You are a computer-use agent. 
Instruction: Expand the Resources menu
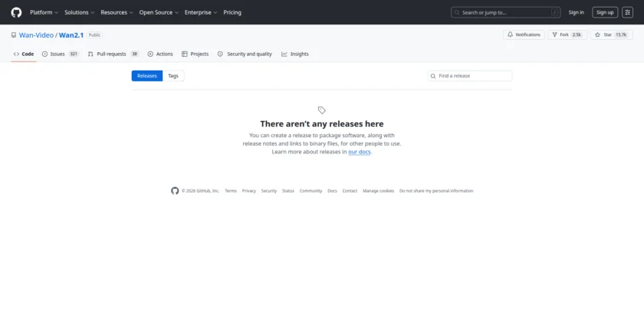[117, 12]
